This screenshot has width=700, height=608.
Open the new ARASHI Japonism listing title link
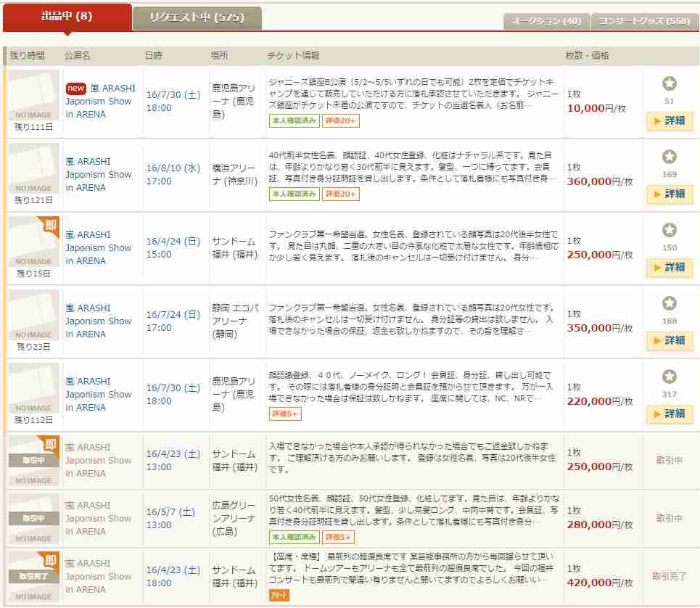pos(100,102)
